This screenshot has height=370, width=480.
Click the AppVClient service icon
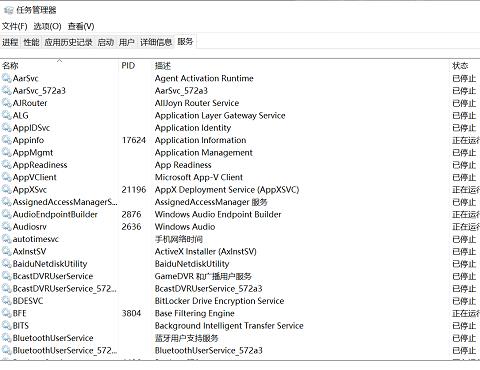coord(6,177)
